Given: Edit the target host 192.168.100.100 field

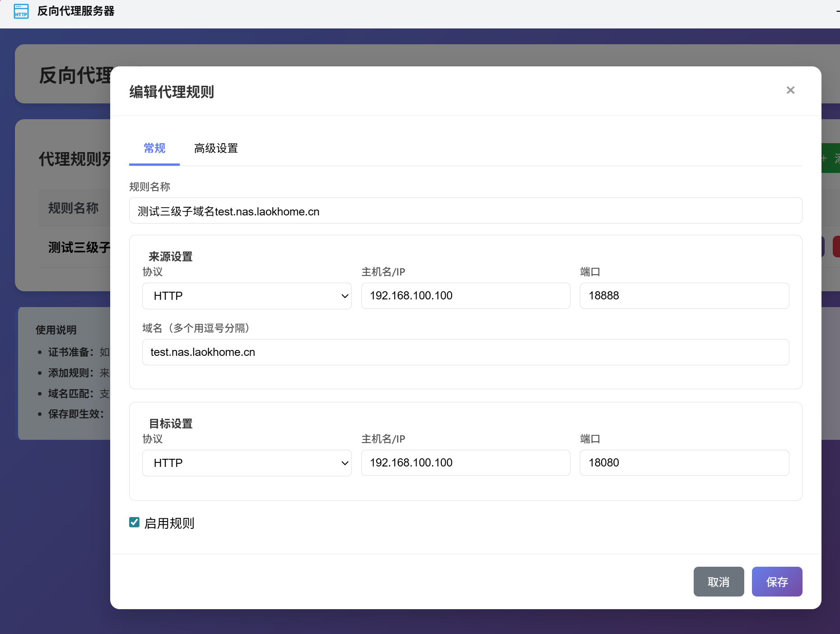Looking at the screenshot, I should [466, 463].
